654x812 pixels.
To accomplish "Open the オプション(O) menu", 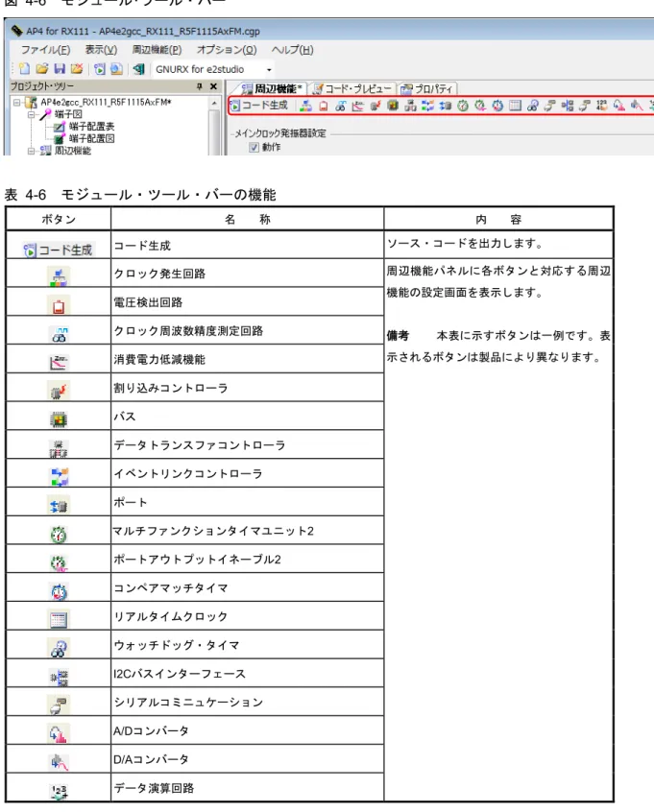I will pyautogui.click(x=227, y=50).
